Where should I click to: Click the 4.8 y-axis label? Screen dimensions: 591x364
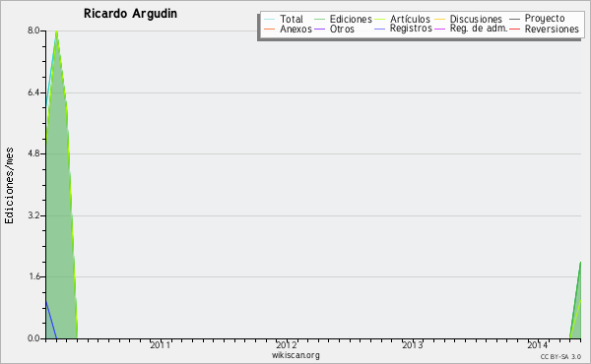(x=33, y=153)
